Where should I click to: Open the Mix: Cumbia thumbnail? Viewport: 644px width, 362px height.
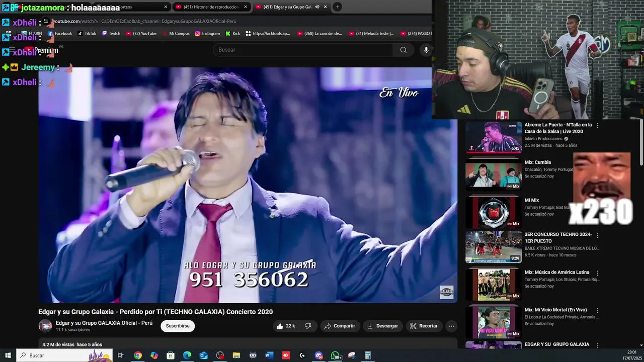pyautogui.click(x=493, y=174)
